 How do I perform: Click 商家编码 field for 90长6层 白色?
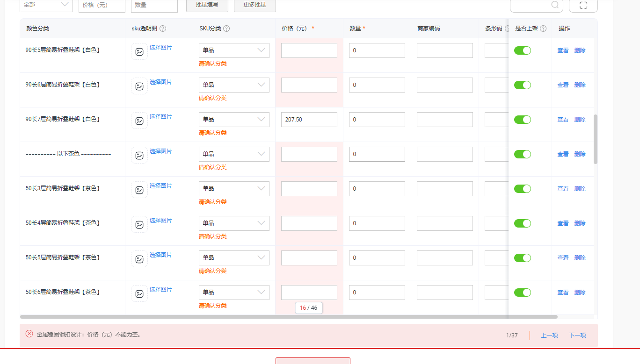pos(445,85)
